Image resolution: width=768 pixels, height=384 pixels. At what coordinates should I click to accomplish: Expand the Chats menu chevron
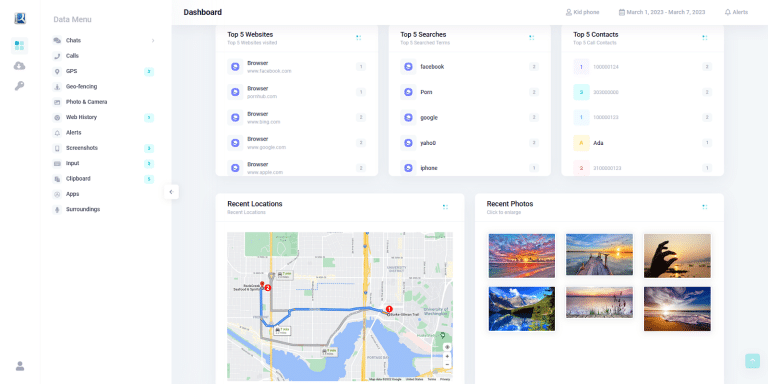tap(153, 41)
